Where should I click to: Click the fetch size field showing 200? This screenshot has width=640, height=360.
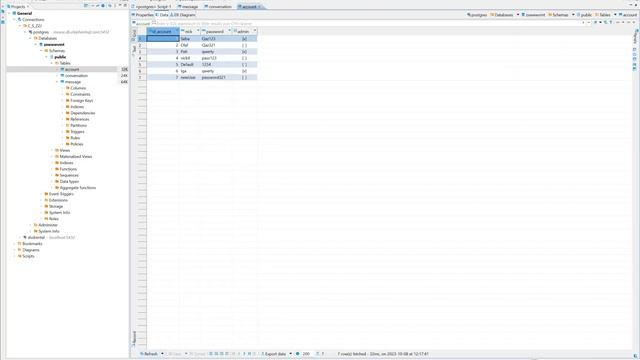coord(306,354)
